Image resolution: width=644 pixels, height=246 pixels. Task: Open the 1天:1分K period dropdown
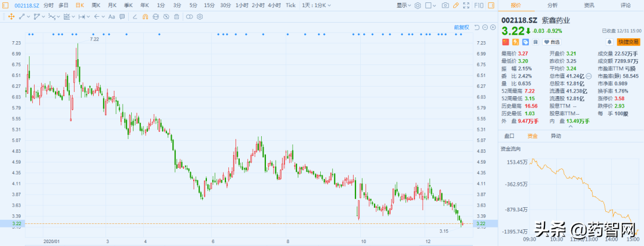pyautogui.click(x=316, y=5)
